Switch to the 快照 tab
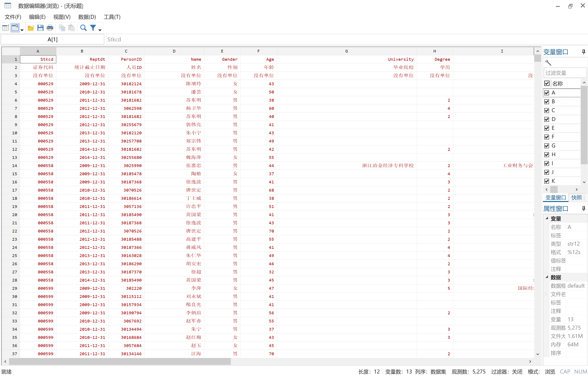 click(x=577, y=197)
